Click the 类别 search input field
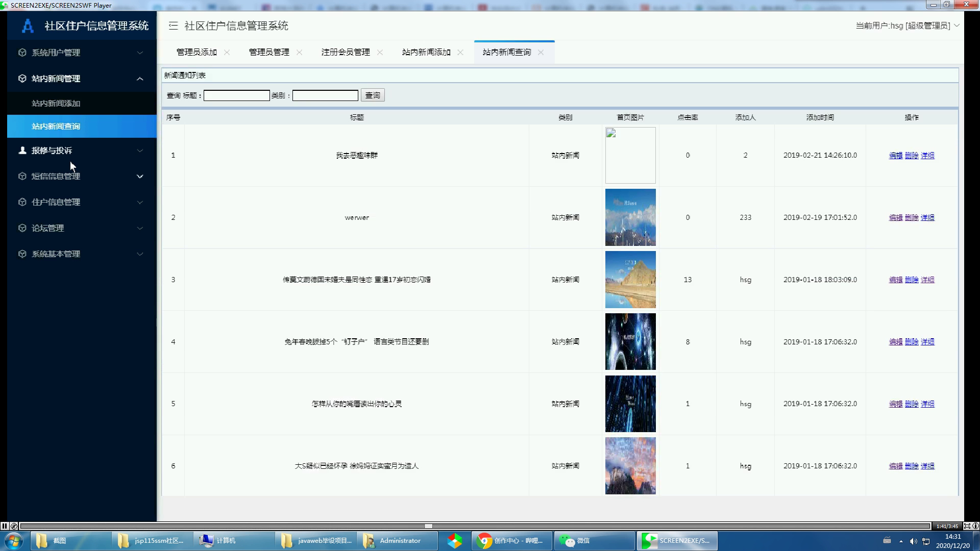The image size is (980, 551). tap(325, 95)
